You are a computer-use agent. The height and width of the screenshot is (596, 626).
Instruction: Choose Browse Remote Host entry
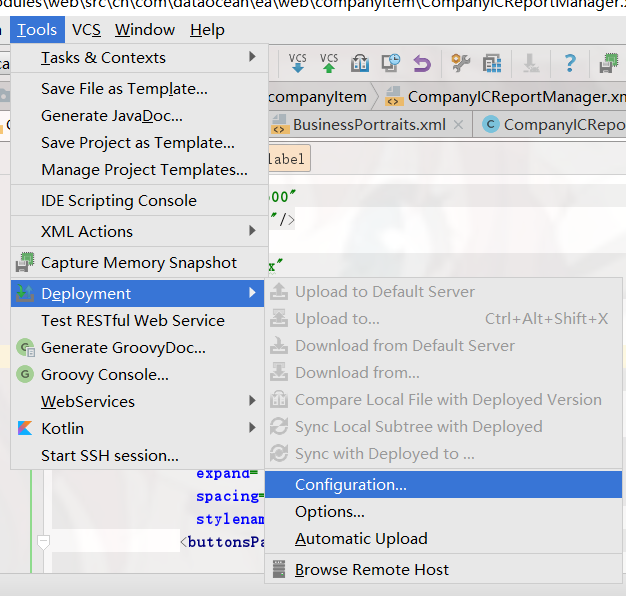tap(444, 570)
